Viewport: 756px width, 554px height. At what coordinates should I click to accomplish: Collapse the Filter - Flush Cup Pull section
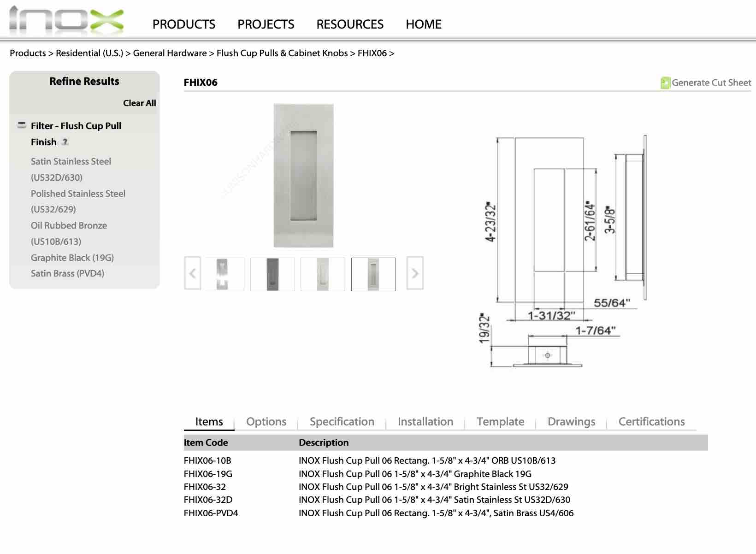pos(22,125)
